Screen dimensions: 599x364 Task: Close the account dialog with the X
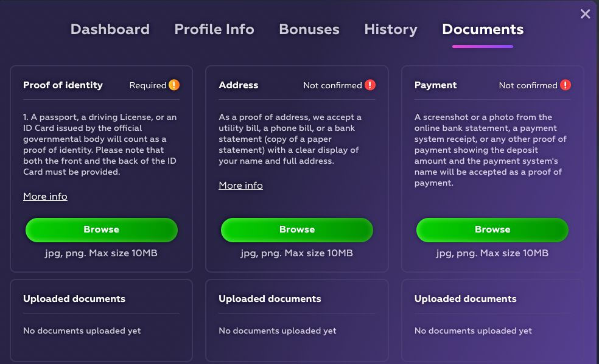(586, 14)
